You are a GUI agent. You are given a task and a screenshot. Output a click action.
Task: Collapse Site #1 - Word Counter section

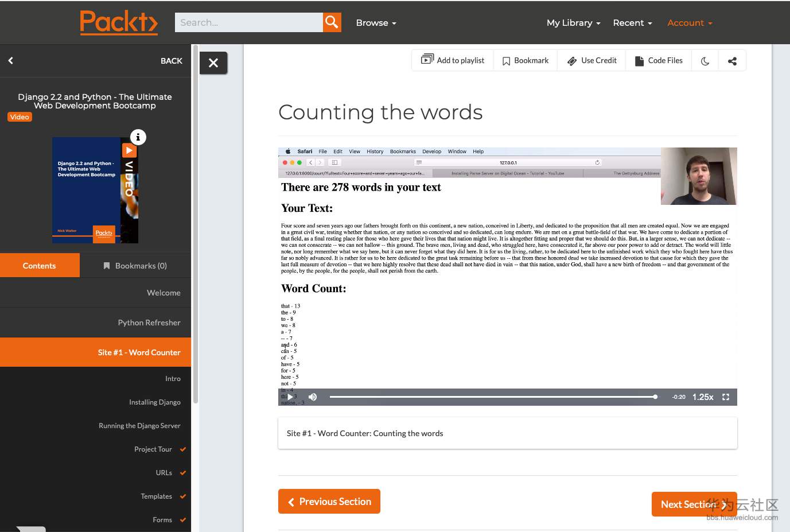[95, 352]
